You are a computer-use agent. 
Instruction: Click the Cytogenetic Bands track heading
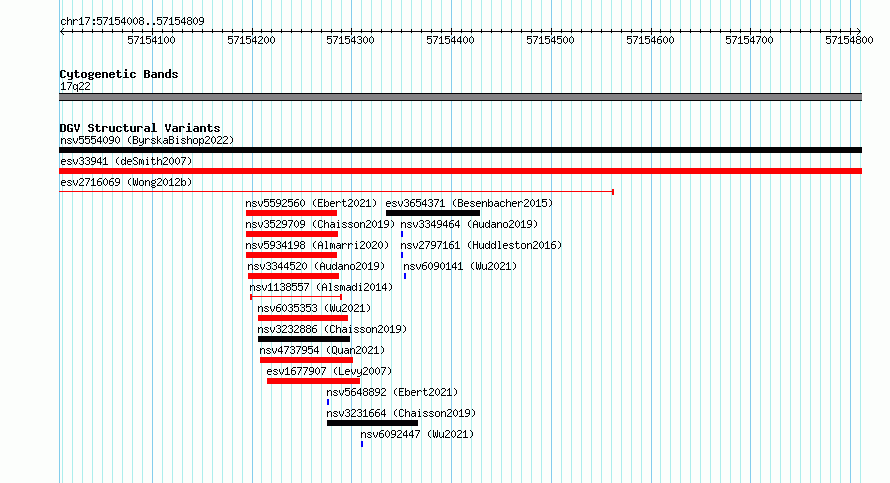(x=119, y=74)
